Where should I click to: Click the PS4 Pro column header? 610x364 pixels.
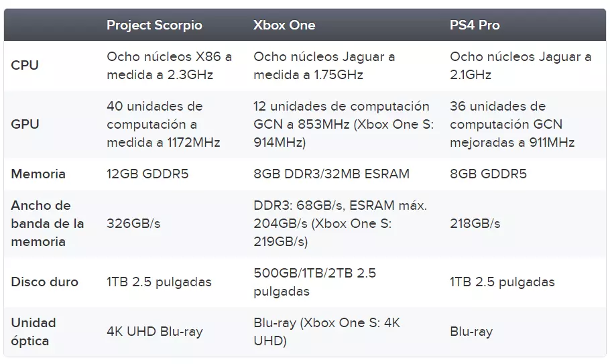pos(475,25)
